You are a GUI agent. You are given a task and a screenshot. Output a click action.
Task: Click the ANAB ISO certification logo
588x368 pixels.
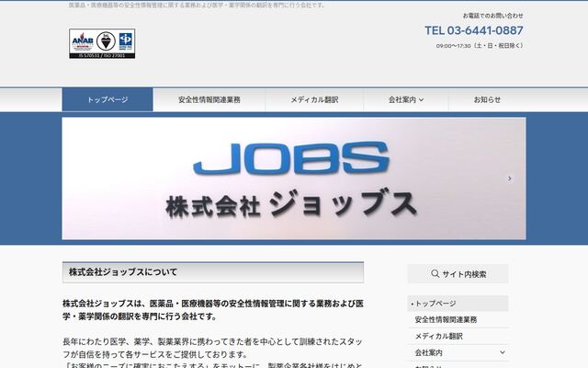click(102, 43)
